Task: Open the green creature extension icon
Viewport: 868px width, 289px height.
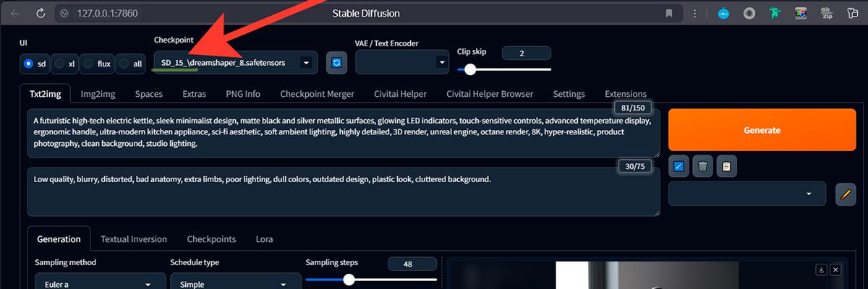Action: 775,13
